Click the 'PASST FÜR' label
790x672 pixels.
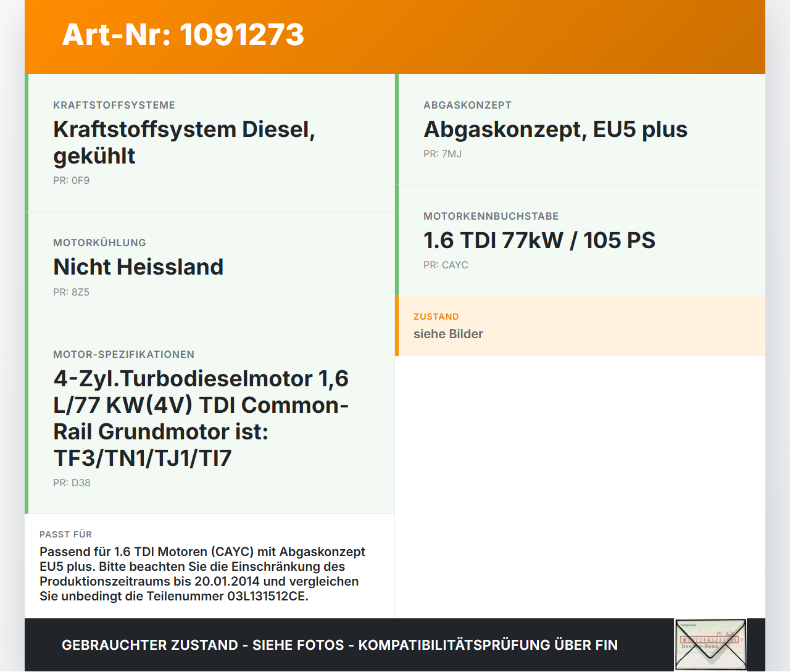coord(66,535)
